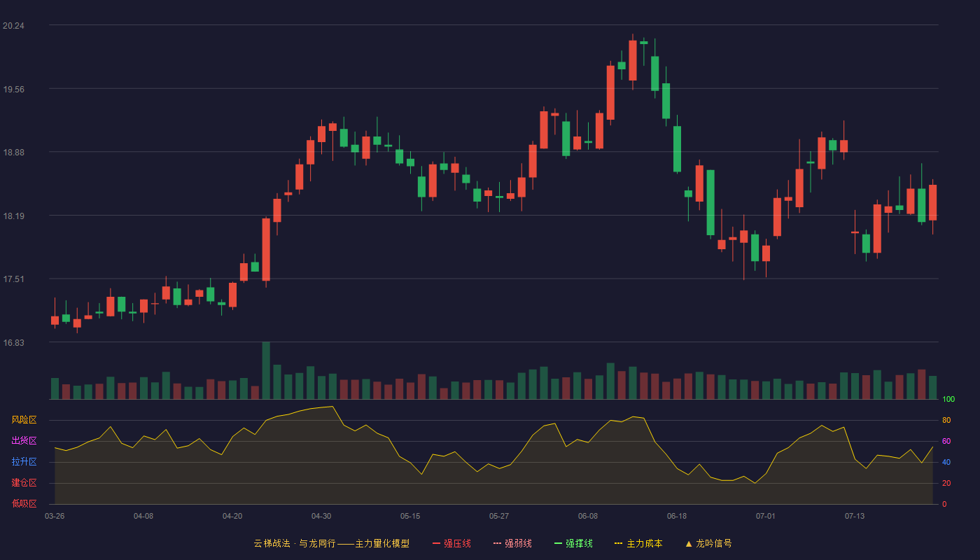This screenshot has height=560, width=980.
Task: Select the 建仓区 zone label
Action: 24,483
